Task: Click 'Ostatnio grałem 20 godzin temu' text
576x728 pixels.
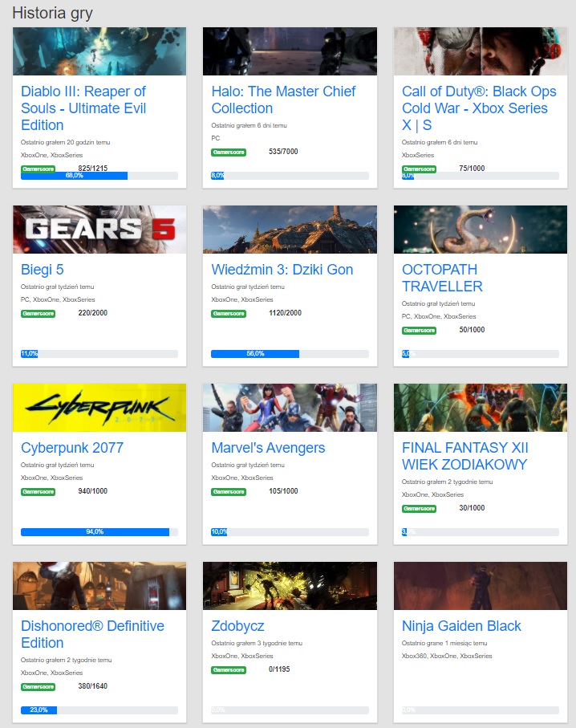Action: point(66,143)
